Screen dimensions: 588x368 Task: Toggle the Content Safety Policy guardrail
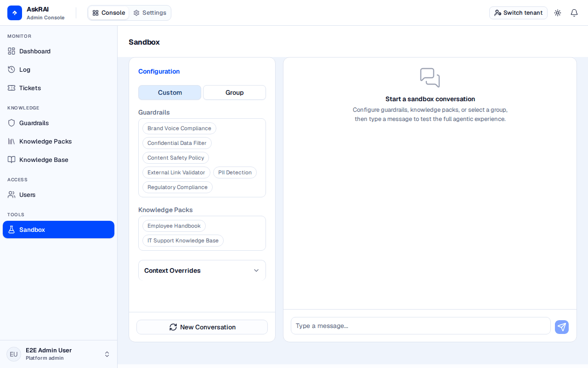tap(175, 158)
